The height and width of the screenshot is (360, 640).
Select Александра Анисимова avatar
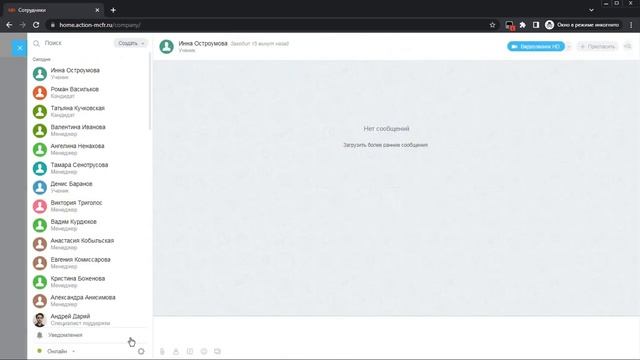40,300
